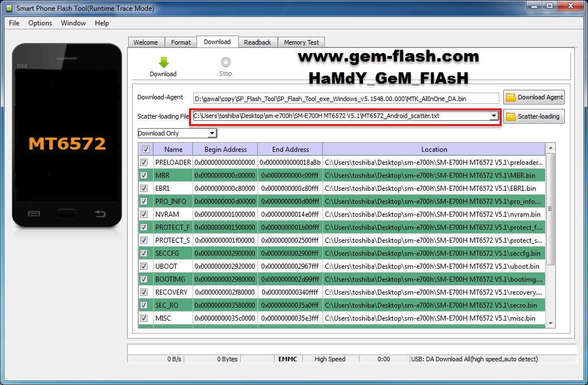Click the Name column header
Image resolution: width=588 pixels, height=385 pixels.
[x=173, y=150]
